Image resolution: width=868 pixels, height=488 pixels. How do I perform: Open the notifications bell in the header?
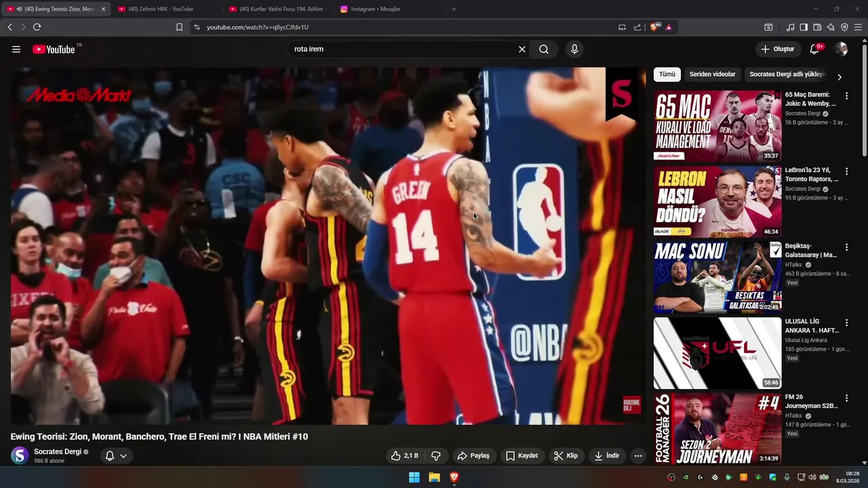(x=816, y=49)
